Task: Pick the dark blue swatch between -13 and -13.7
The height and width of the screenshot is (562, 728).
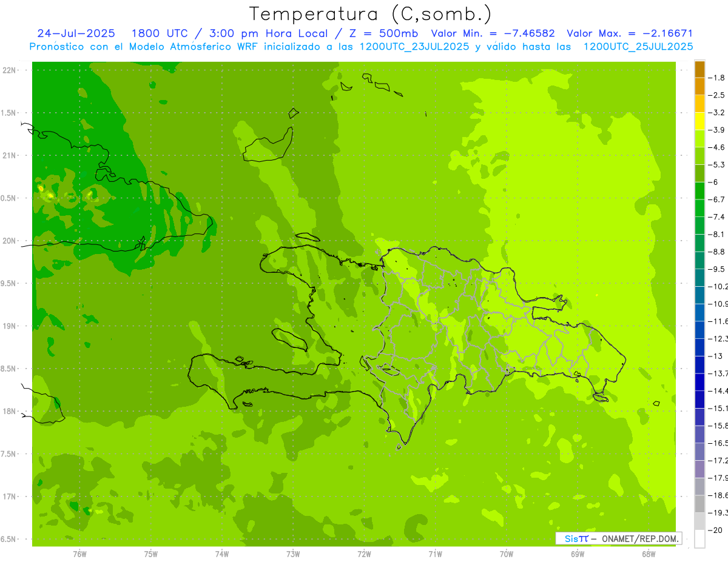Action: [x=699, y=364]
